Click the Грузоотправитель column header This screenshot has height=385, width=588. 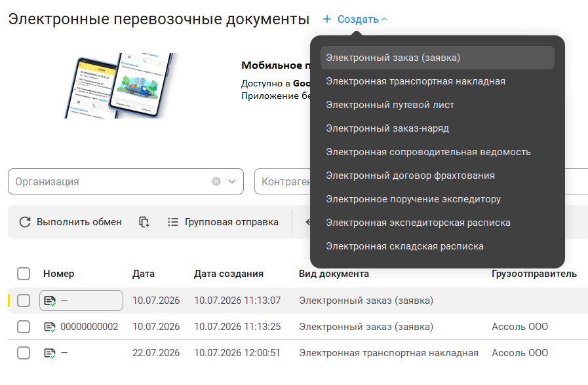point(534,274)
